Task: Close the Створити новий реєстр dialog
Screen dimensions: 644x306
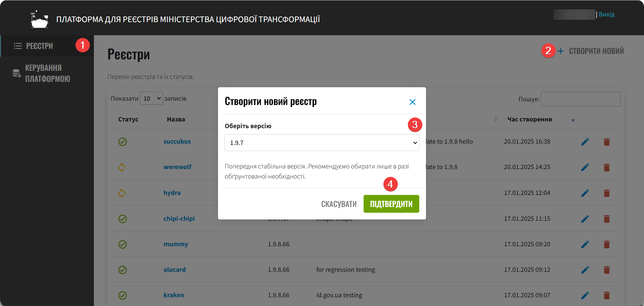Action: [413, 102]
